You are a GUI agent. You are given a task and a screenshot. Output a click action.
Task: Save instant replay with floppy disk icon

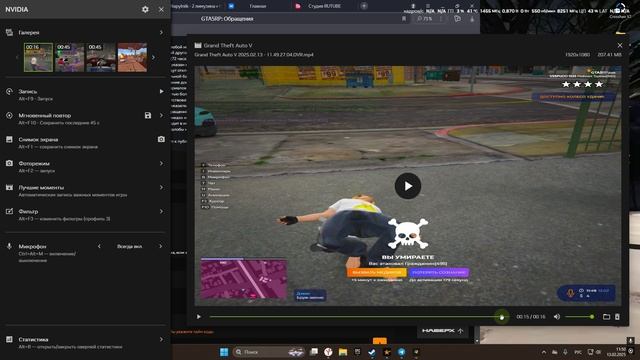148,116
